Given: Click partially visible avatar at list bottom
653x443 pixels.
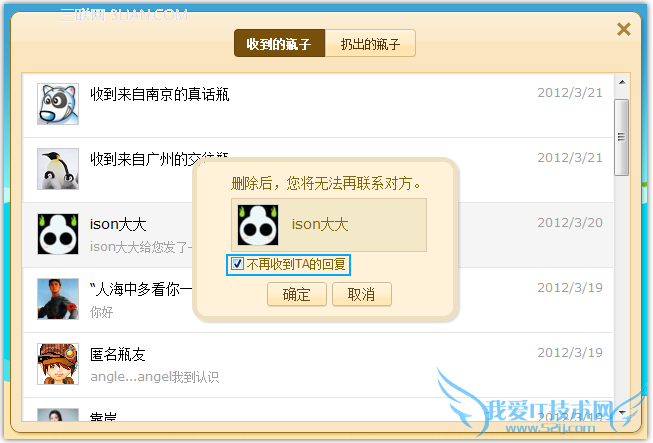Looking at the screenshot, I should 58,415.
